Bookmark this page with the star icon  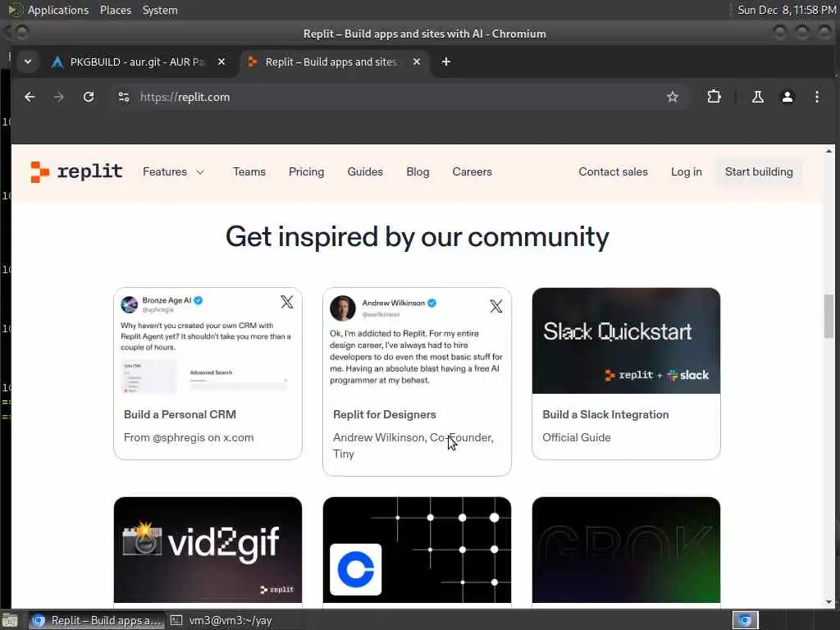point(673,97)
